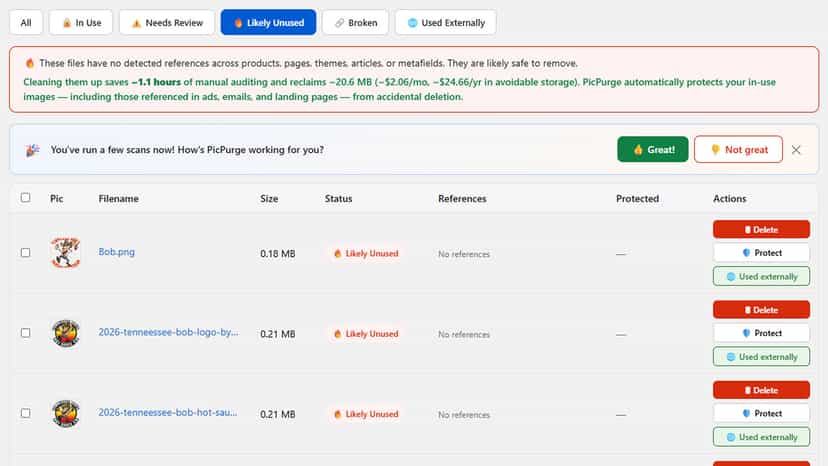Viewport: 828px width, 466px height.
Task: Mark Bob.png as Used externally
Action: click(x=761, y=276)
